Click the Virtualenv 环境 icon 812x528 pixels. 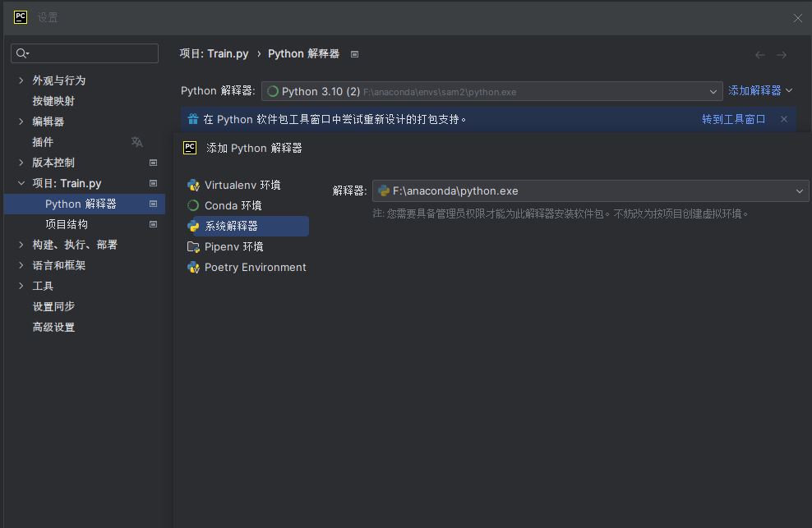(x=194, y=186)
